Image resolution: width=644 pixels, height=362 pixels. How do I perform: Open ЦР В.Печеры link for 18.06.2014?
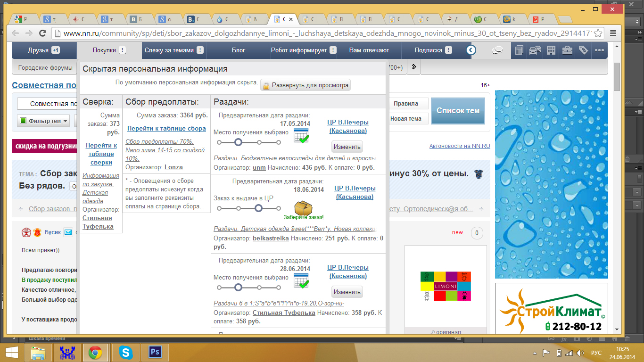pos(355,192)
